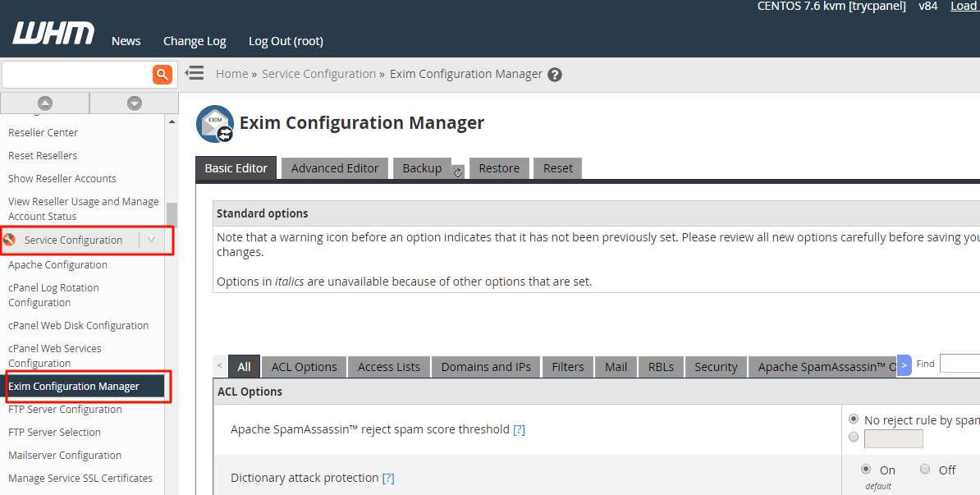Image resolution: width=980 pixels, height=495 pixels.
Task: Click the sidebar search input field
Action: (76, 75)
